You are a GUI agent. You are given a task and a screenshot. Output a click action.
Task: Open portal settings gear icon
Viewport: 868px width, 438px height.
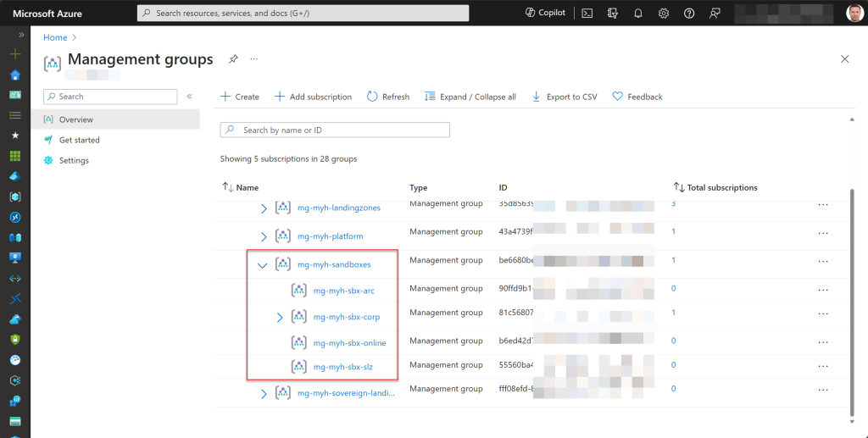coord(664,13)
